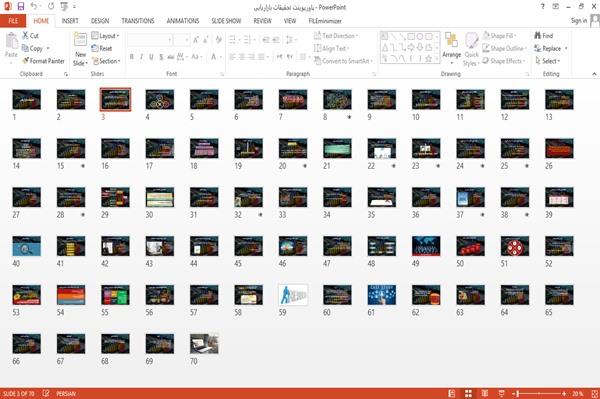Click Convert to SmartArt
Viewport: 600px width, 399px height.
coord(343,61)
